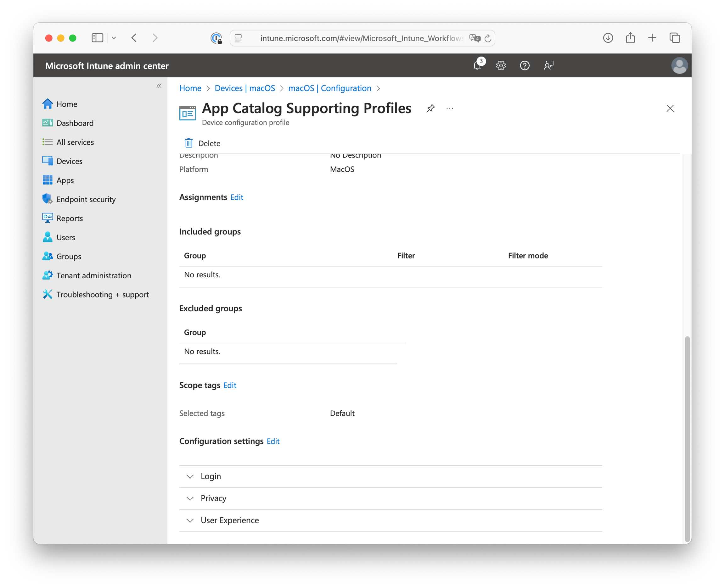Screen dimensions: 725x588
Task: Click the Users sidebar icon
Action: [x=48, y=237]
